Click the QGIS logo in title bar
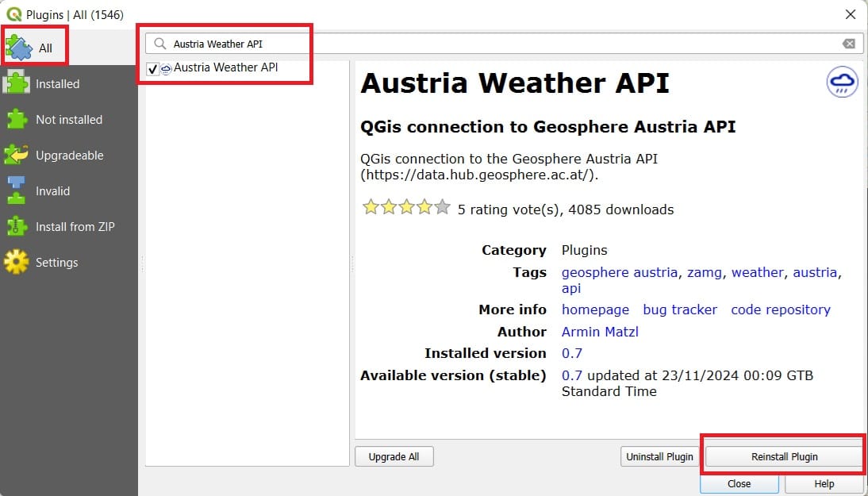Screen dimensions: 868x496 coord(13,13)
